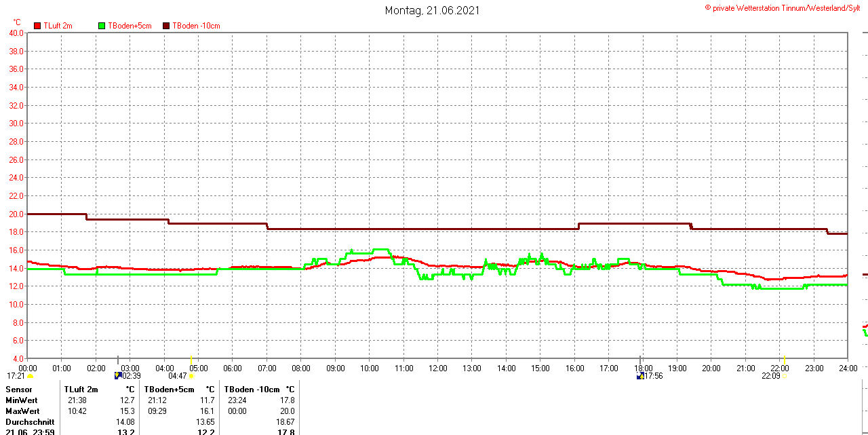Click the red TLuft 2m legend square
This screenshot has width=868, height=435.
click(37, 26)
